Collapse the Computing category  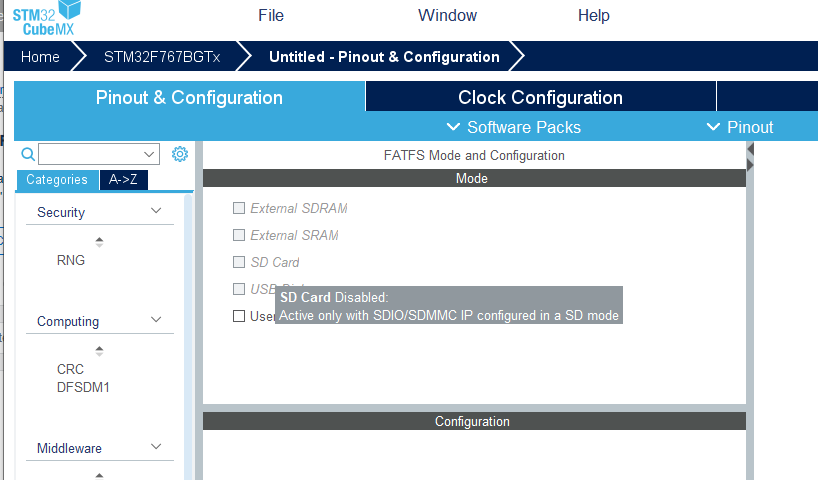point(155,320)
